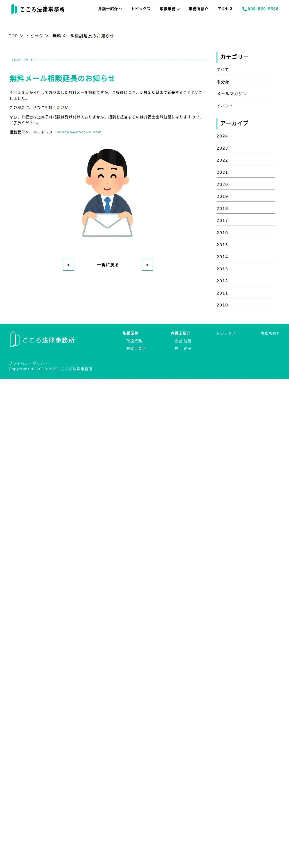Open the 2015 archive

coord(246,245)
